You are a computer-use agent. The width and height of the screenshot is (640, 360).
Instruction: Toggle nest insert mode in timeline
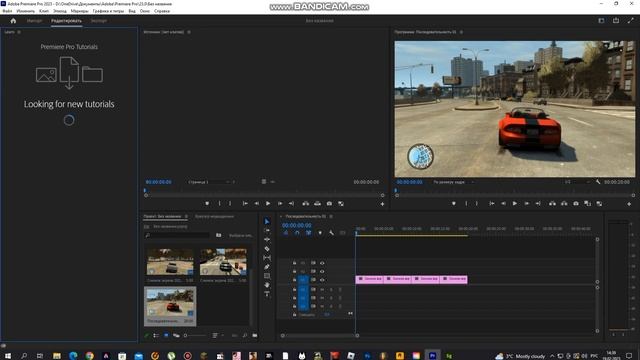tap(286, 233)
